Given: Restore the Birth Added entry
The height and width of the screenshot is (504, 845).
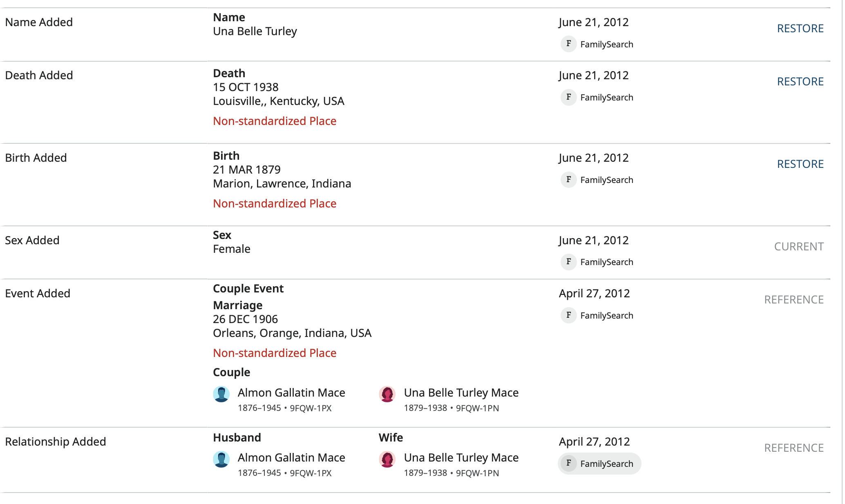Looking at the screenshot, I should 800,164.
